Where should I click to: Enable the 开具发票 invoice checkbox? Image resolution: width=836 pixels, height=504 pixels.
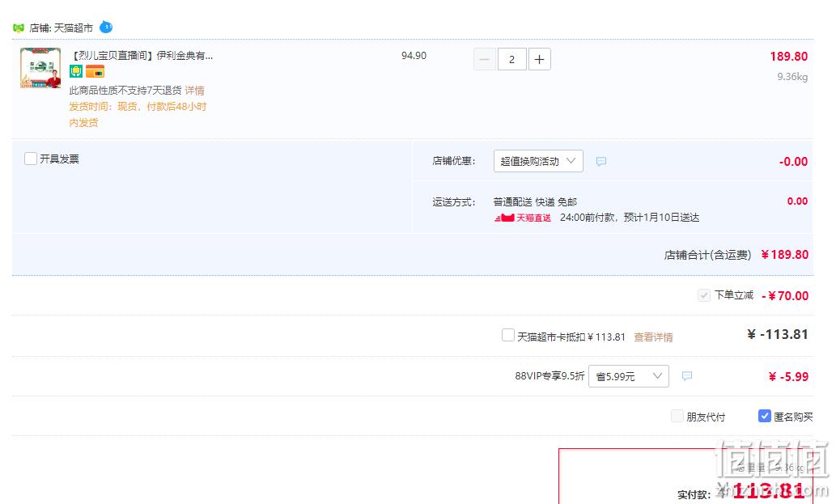click(31, 159)
